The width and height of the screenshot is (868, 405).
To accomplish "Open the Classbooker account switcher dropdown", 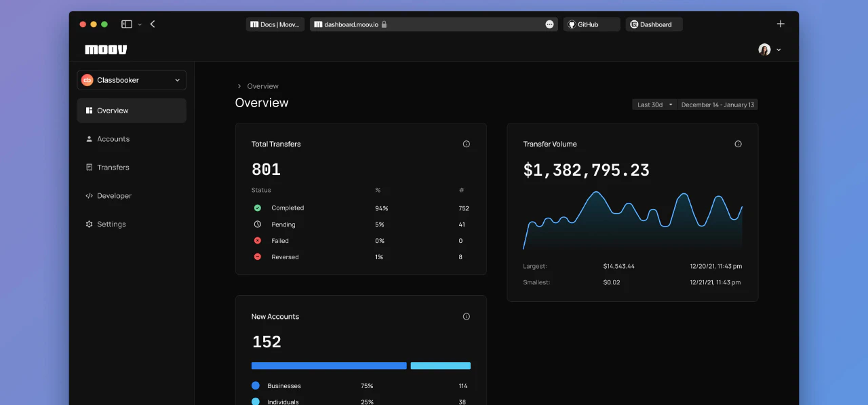I will pyautogui.click(x=132, y=80).
